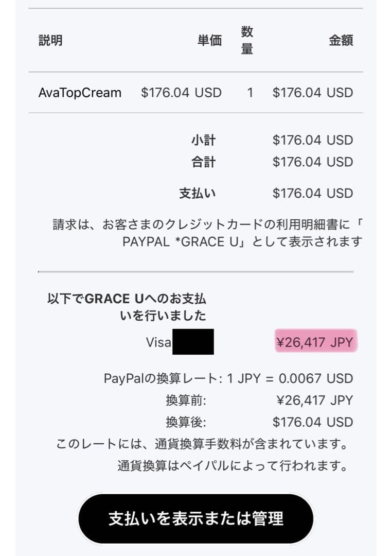
Task: Click the PayPalの換算レート exchange rate line
Action: [228, 379]
